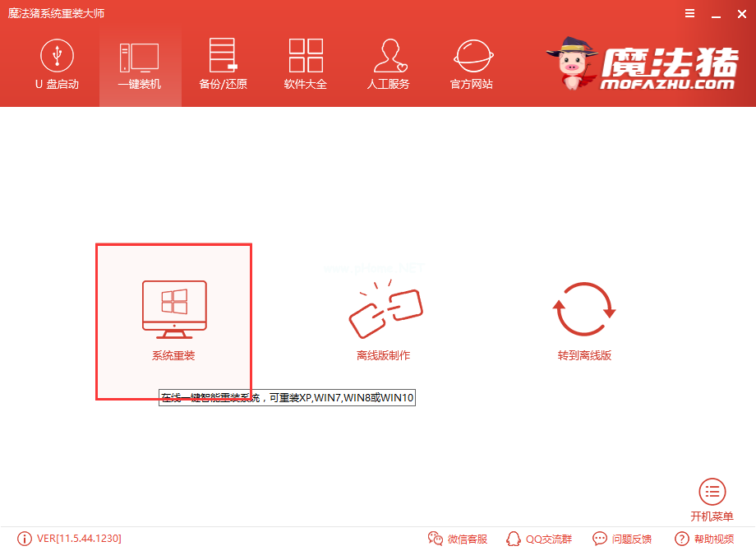This screenshot has height=551, width=756.
Task: Open the 一键装机 one-click install section
Action: pos(139,64)
